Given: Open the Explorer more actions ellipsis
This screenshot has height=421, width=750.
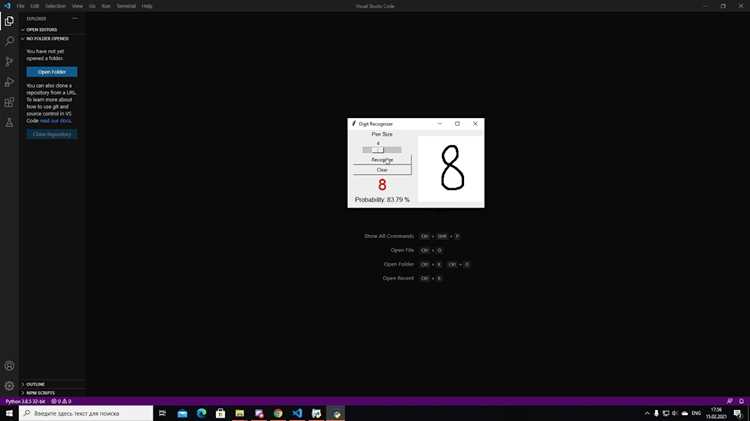Looking at the screenshot, I should click(75, 19).
